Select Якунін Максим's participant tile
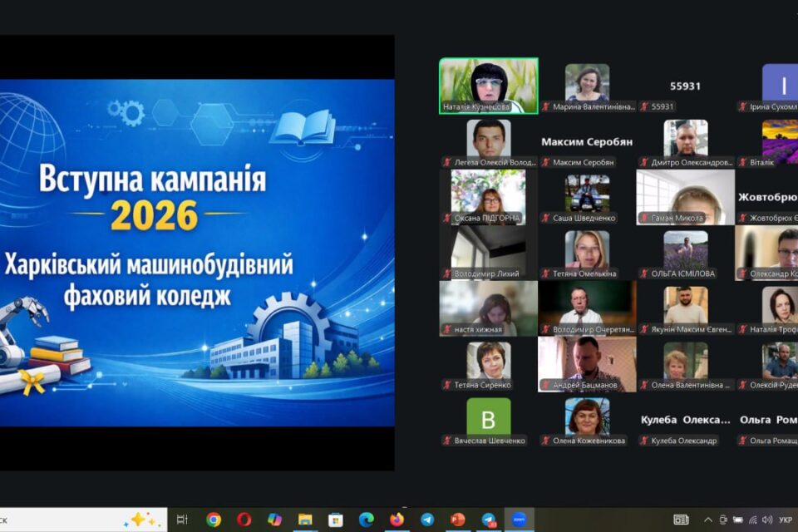Screen dimensions: 798x532 (686, 308)
